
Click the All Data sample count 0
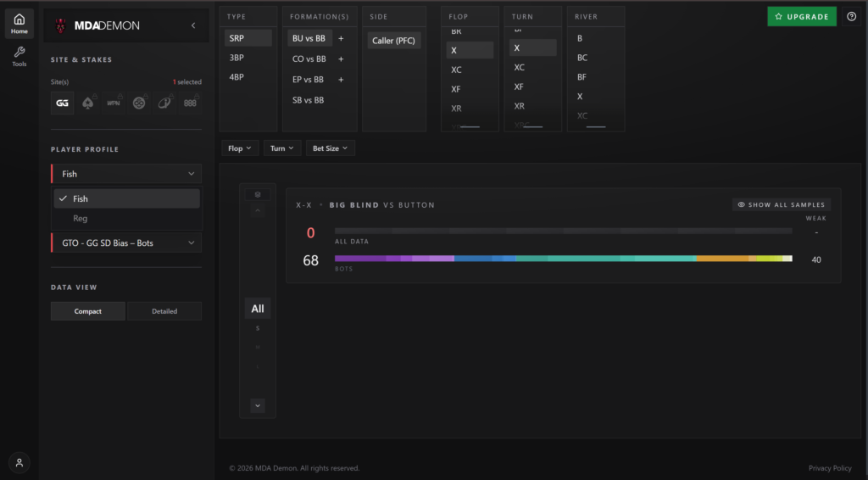[x=310, y=233]
